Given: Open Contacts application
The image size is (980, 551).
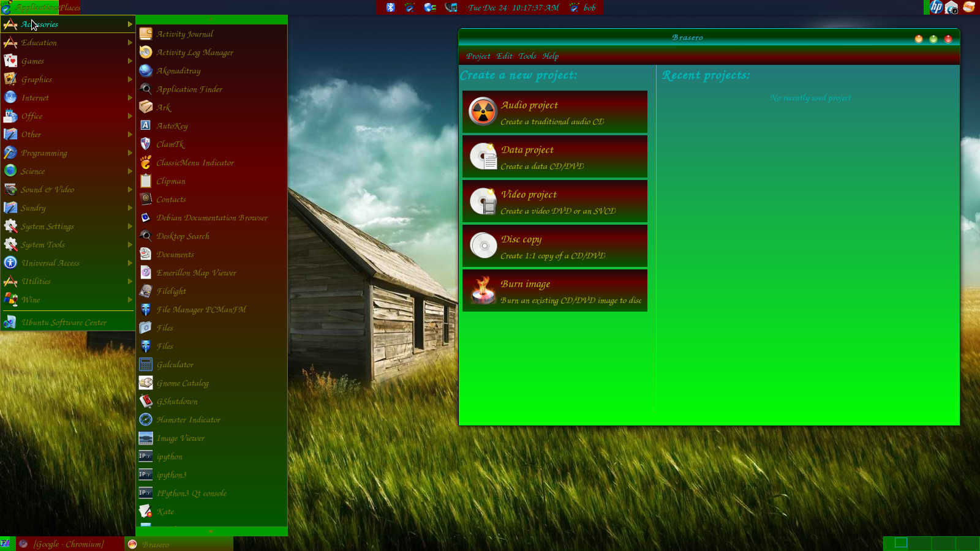Looking at the screenshot, I should click(211, 199).
